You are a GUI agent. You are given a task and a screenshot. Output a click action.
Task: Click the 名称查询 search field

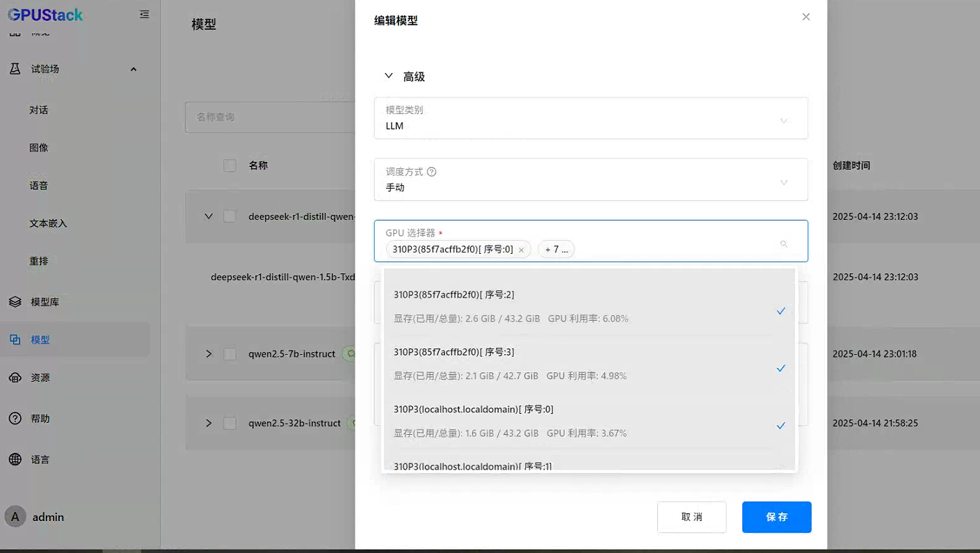point(270,117)
